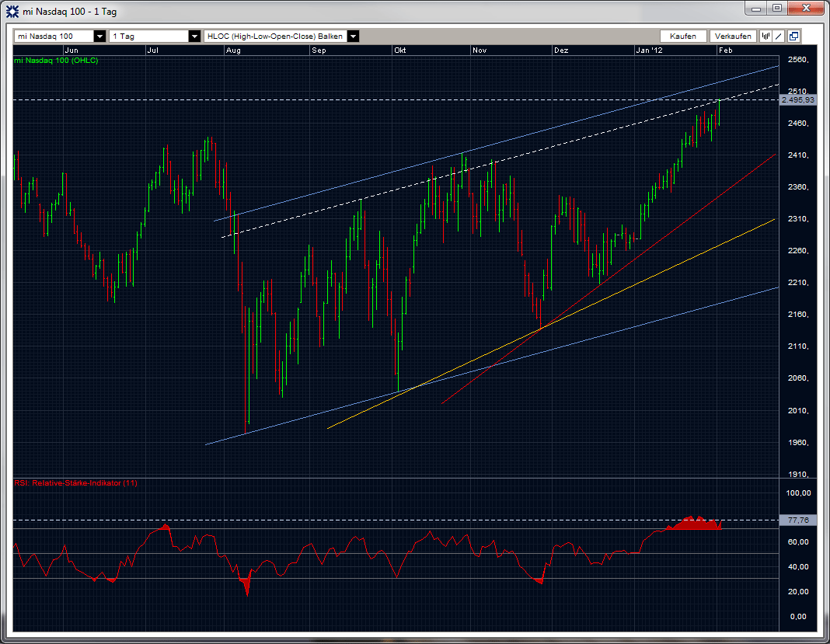Click the 2010 price axis label
Viewport: 830px width, 644px height.
point(797,411)
